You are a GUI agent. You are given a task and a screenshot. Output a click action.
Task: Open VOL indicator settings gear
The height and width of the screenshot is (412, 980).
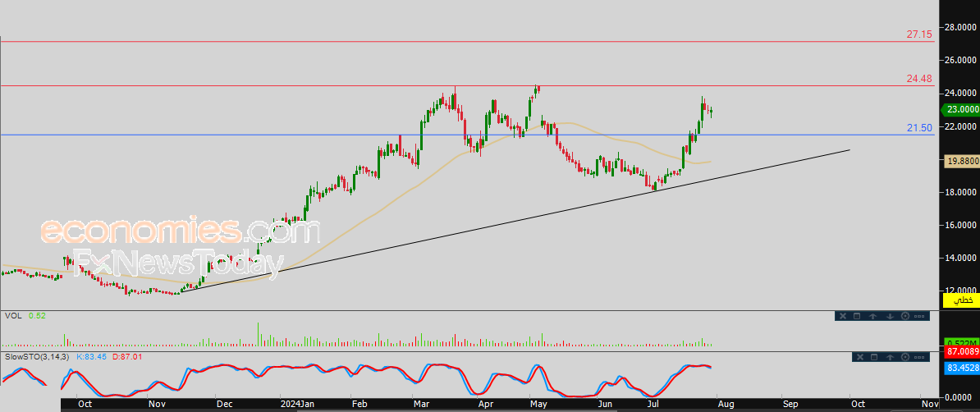pyautogui.click(x=905, y=316)
